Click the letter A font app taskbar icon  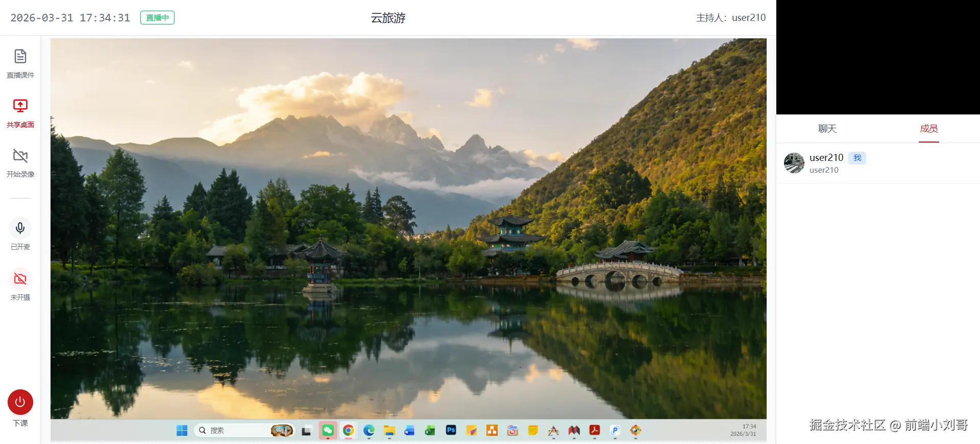[x=553, y=431]
